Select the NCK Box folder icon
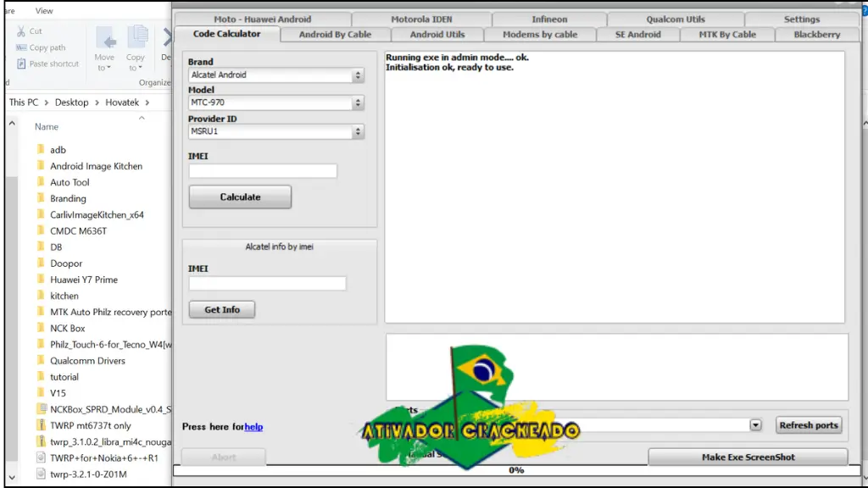Screen dimensions: 868x488 [41, 328]
